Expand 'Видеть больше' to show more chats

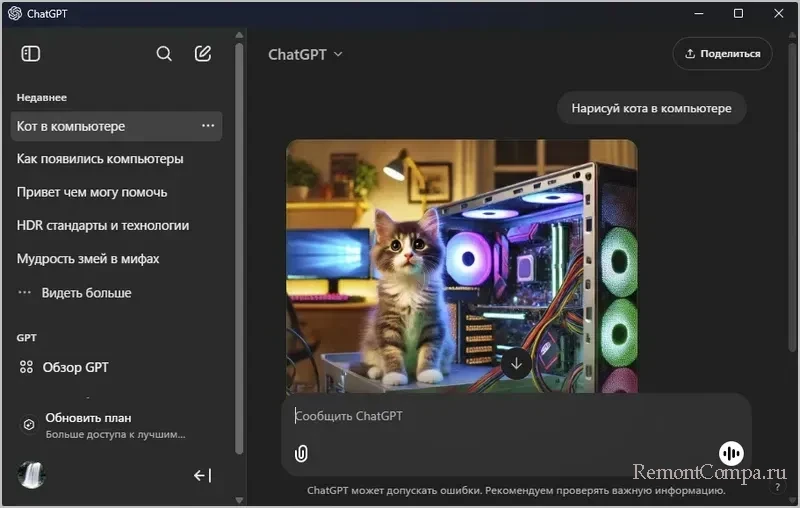pos(85,293)
